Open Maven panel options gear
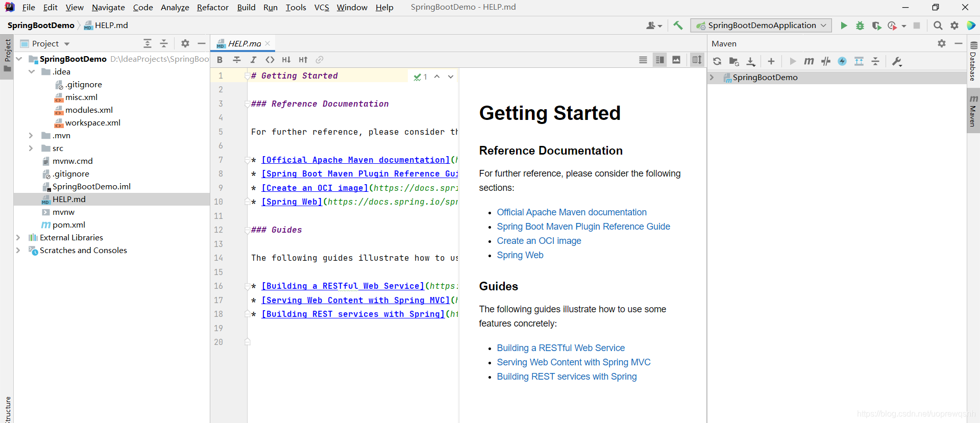 click(x=942, y=43)
